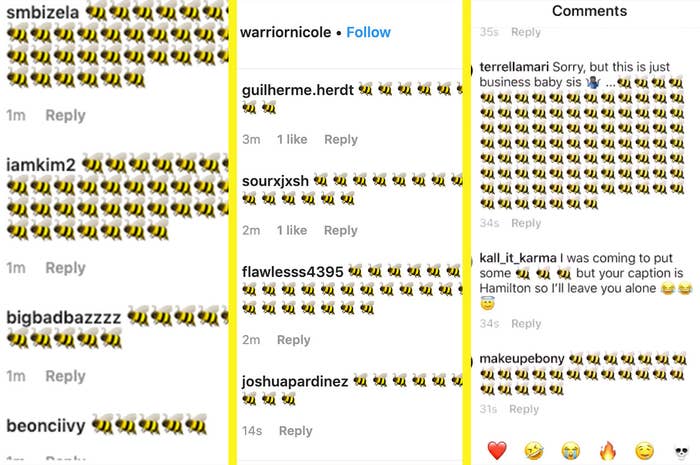View the 1 like on guilherme.herdt's comment
The image size is (700, 465).
292,139
